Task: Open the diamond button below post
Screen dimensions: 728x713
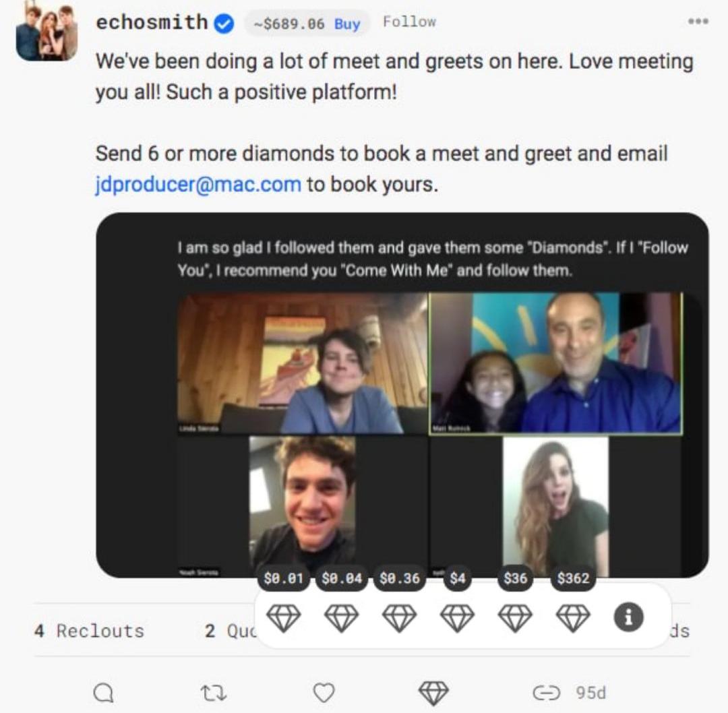Action: 433,693
